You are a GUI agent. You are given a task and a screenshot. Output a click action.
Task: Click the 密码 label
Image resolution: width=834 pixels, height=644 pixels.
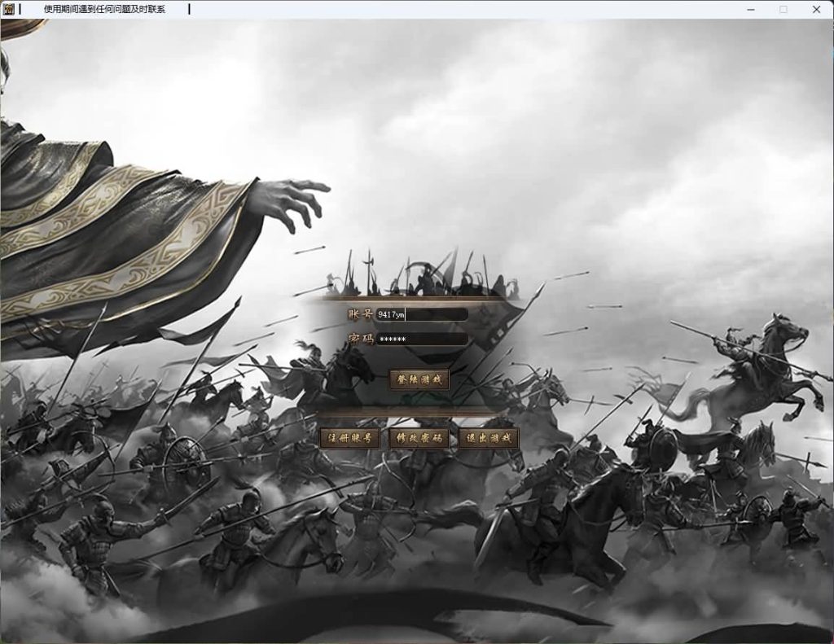361,339
